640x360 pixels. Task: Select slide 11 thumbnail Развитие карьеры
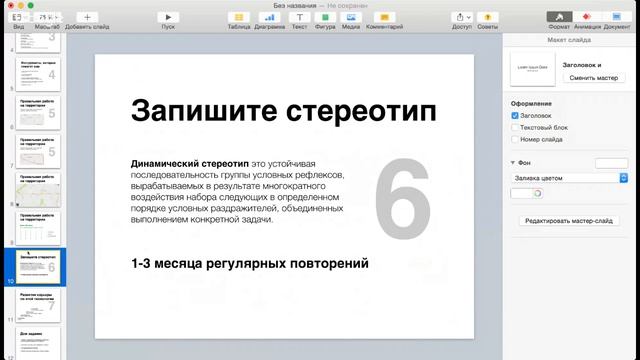pos(38,305)
